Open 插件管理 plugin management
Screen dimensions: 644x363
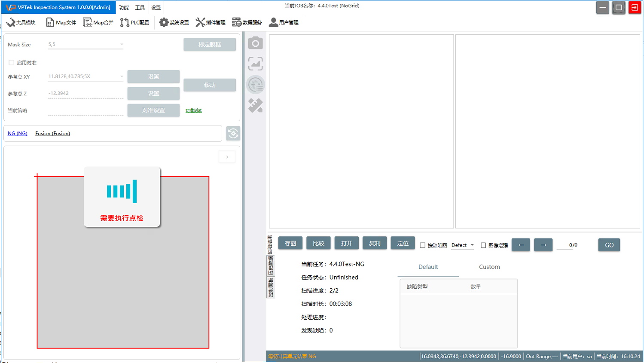click(211, 22)
